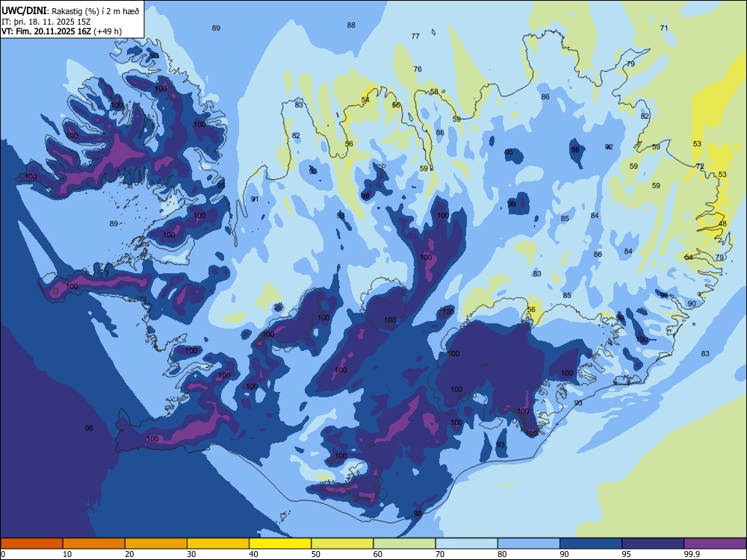Click the '(+49 h)' forecast offset text

[108, 31]
